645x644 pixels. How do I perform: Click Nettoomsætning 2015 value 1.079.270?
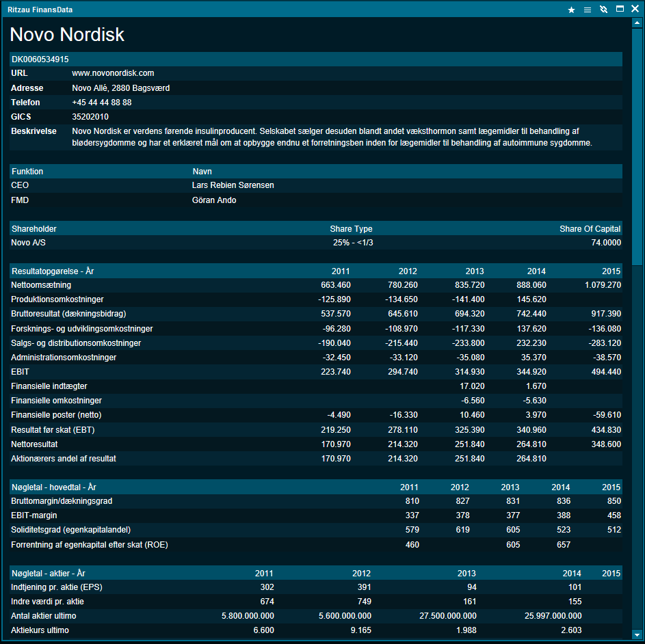(x=603, y=285)
